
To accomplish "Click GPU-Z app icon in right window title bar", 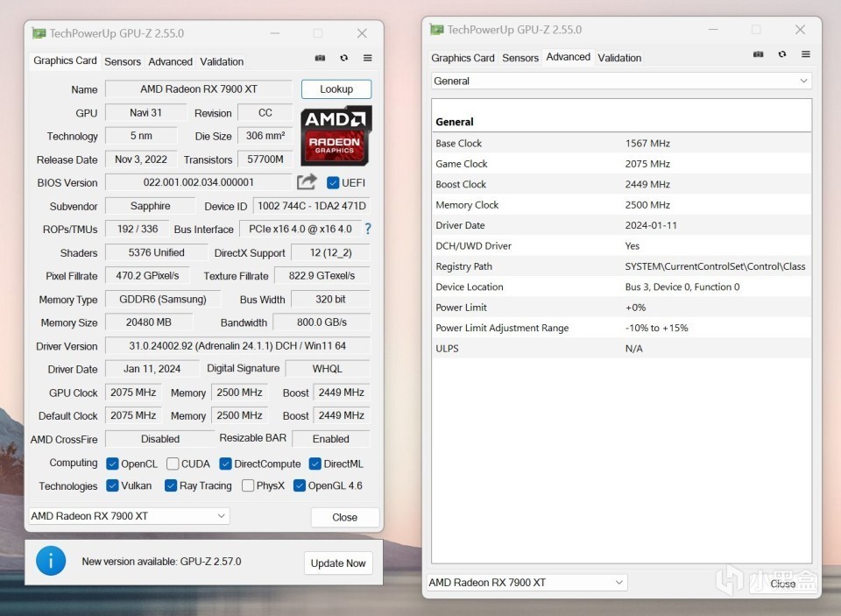I will (x=436, y=30).
